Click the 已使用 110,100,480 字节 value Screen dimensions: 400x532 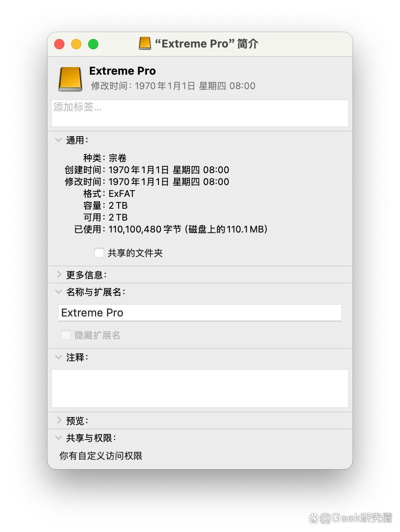pyautogui.click(x=188, y=229)
